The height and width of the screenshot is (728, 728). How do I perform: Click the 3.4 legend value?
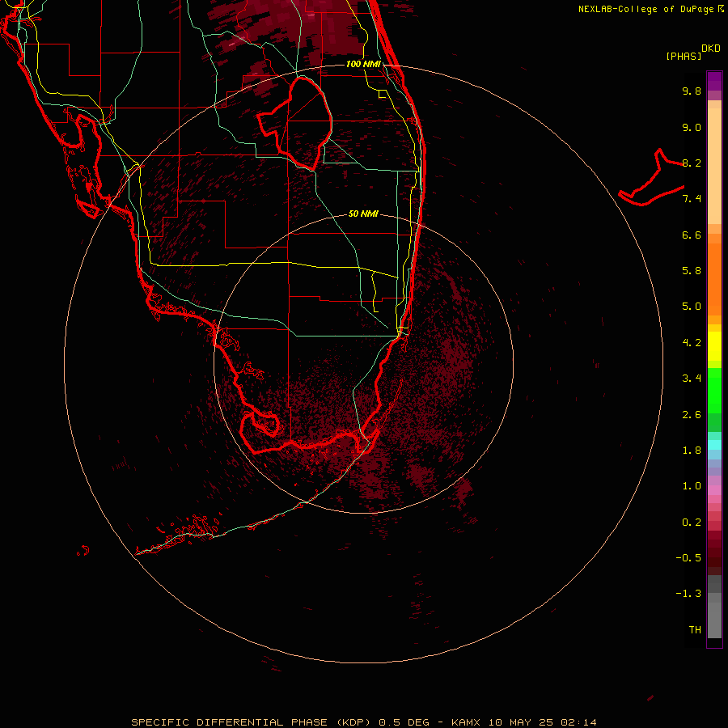click(692, 379)
